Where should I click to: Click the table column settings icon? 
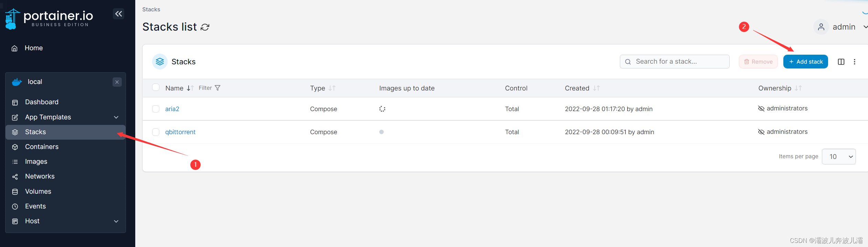[841, 62]
